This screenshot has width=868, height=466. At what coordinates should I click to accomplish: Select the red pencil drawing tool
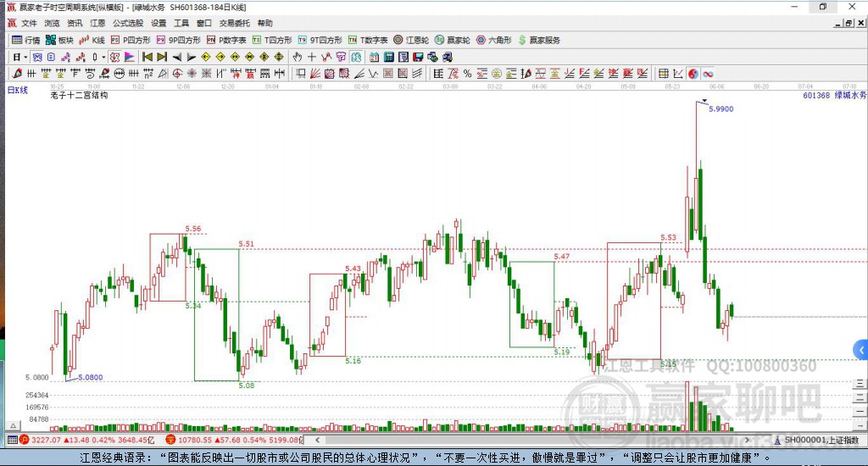coord(17,74)
